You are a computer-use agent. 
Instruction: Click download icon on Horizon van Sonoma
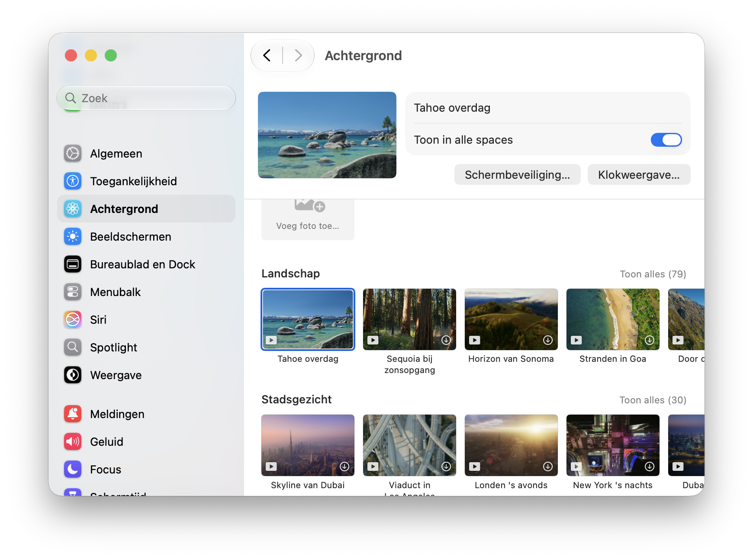[548, 340]
